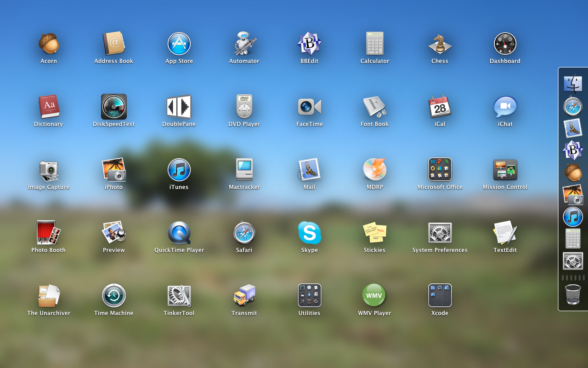
Task: Launch MDRP
Action: 374,170
